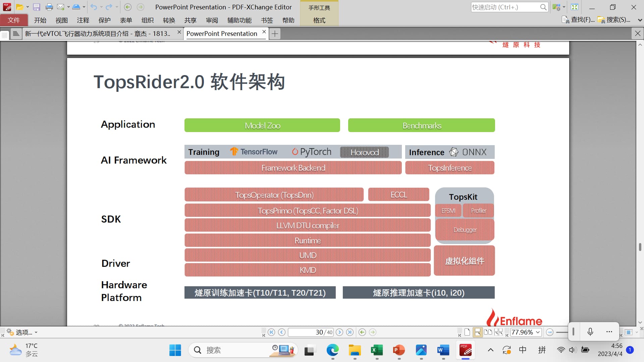
Task: Select continuous page layout
Action: pos(477,332)
